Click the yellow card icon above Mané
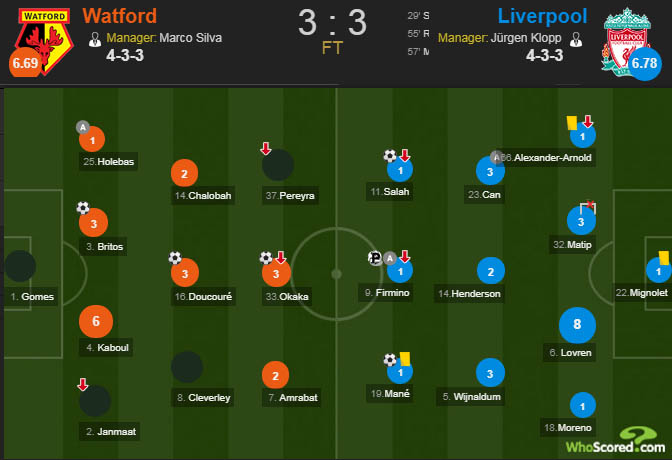The image size is (672, 460). (405, 358)
